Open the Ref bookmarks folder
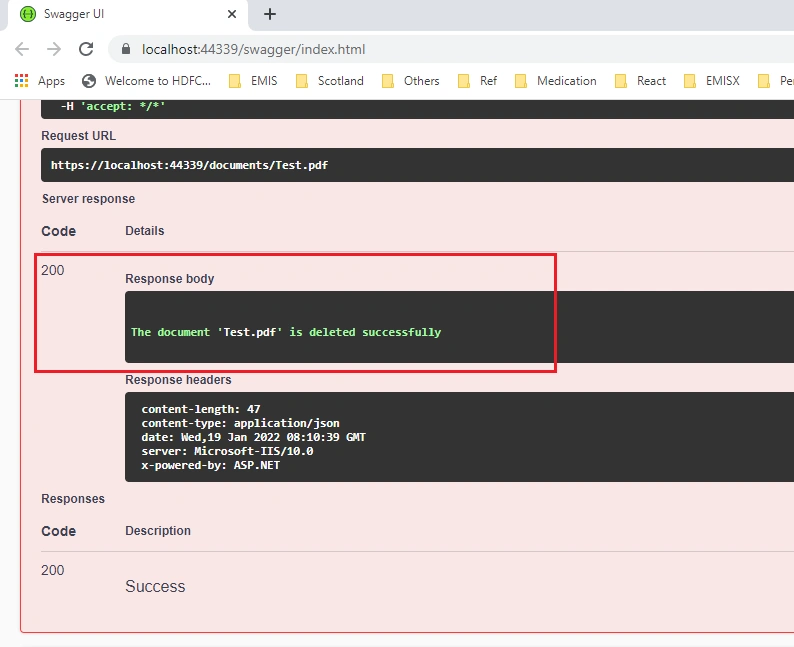The width and height of the screenshot is (794, 647). tap(478, 81)
